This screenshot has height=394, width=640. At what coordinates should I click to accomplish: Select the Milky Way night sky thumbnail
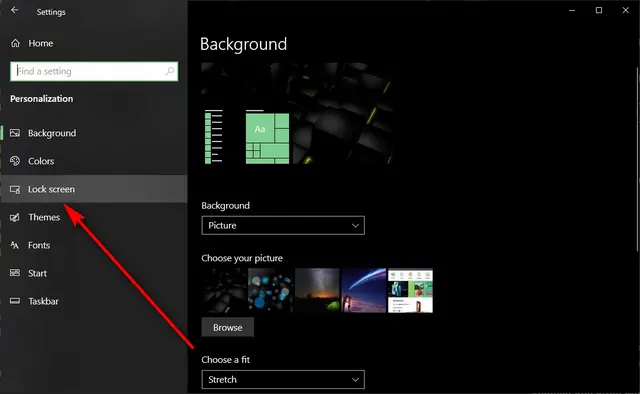[x=317, y=290]
